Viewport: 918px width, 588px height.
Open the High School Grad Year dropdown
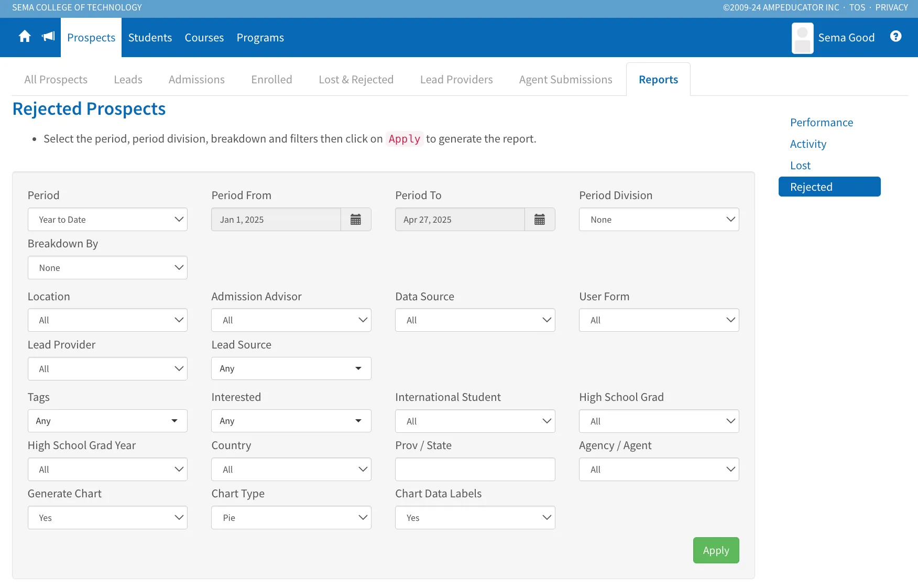pyautogui.click(x=107, y=470)
